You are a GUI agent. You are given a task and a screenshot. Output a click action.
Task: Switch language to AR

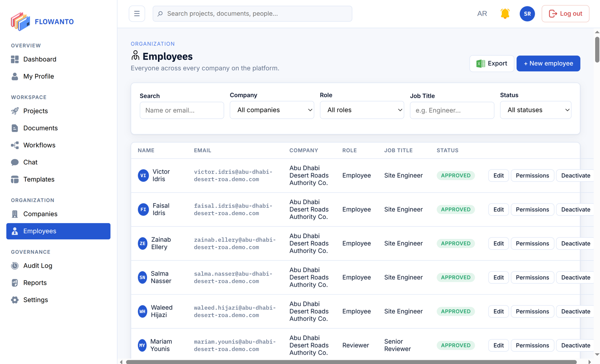tap(482, 14)
